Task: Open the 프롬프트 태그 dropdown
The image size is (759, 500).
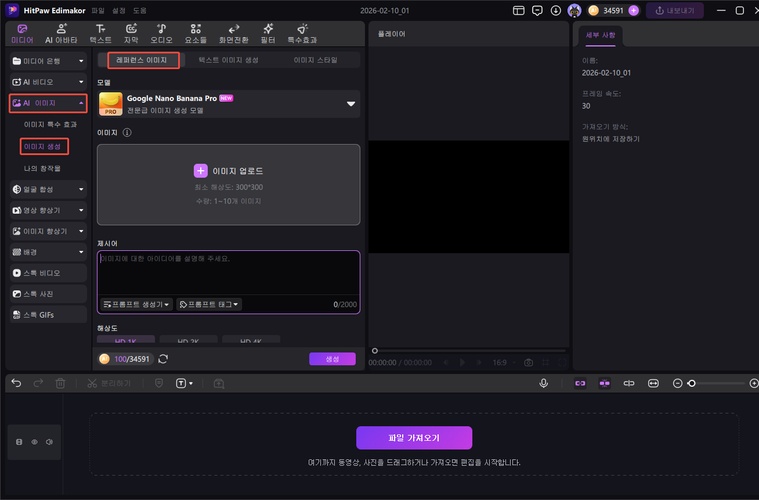Action: [x=209, y=304]
